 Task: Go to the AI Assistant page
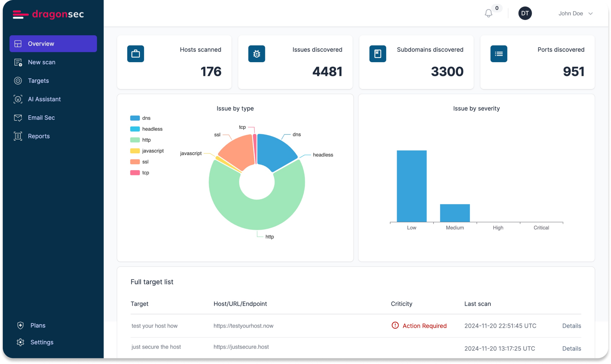[44, 99]
